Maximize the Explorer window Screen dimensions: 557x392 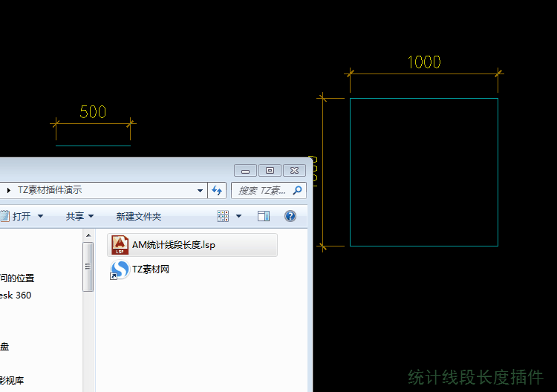pyautogui.click(x=270, y=171)
